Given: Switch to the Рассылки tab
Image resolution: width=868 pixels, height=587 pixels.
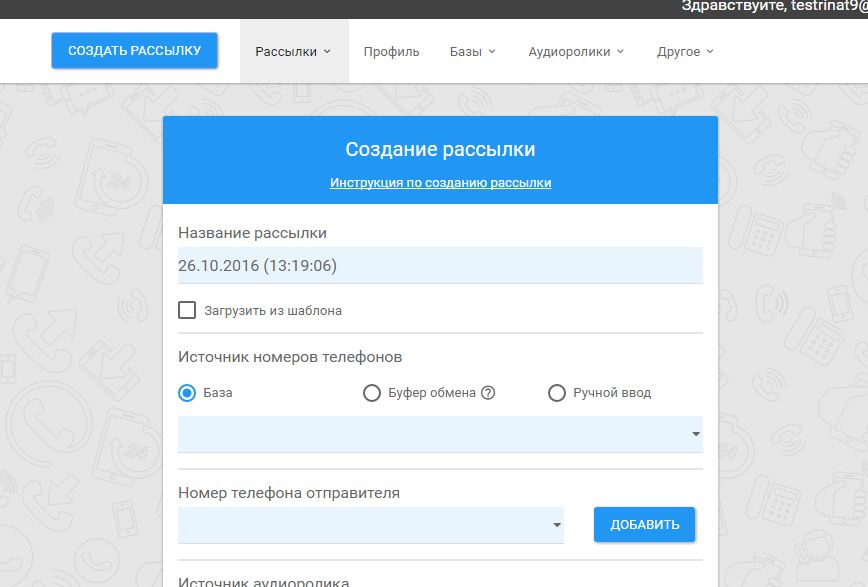Looking at the screenshot, I should (286, 52).
